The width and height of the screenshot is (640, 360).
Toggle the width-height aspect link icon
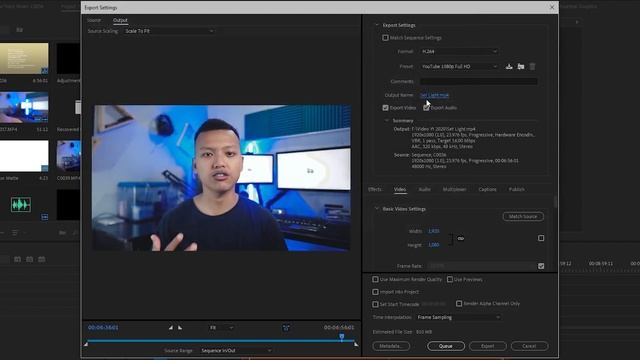[461, 238]
